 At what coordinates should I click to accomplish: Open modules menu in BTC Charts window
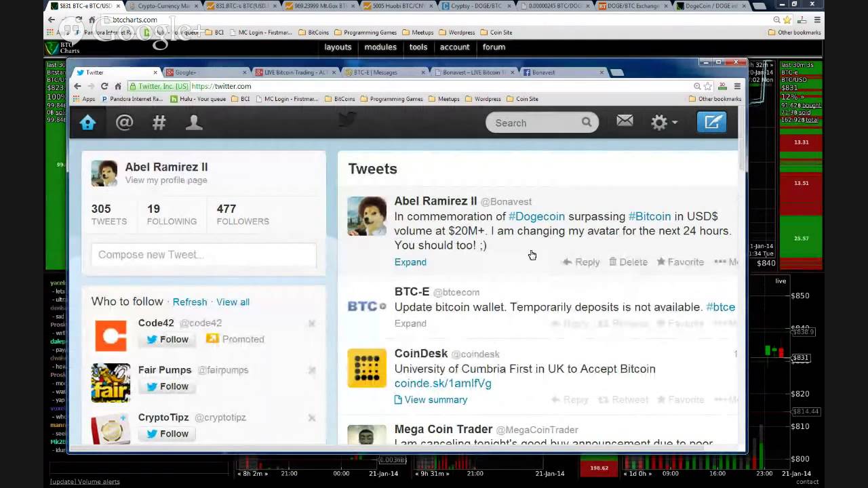(380, 47)
